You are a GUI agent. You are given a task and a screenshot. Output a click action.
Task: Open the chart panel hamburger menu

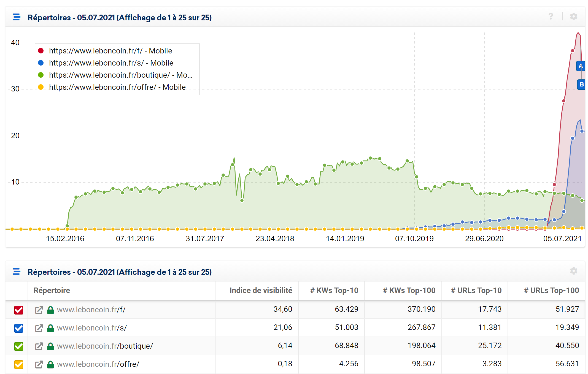tap(17, 17)
